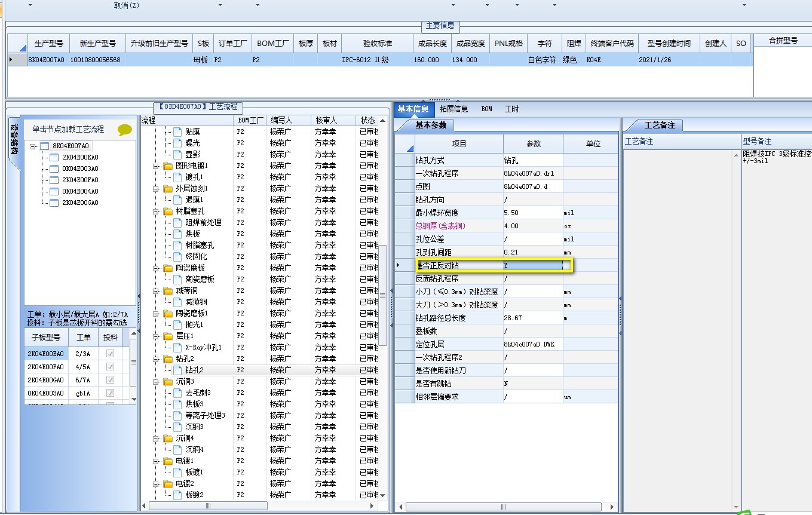Click the 钻孔方式 parameter value field
The width and height of the screenshot is (812, 515).
coord(533,160)
